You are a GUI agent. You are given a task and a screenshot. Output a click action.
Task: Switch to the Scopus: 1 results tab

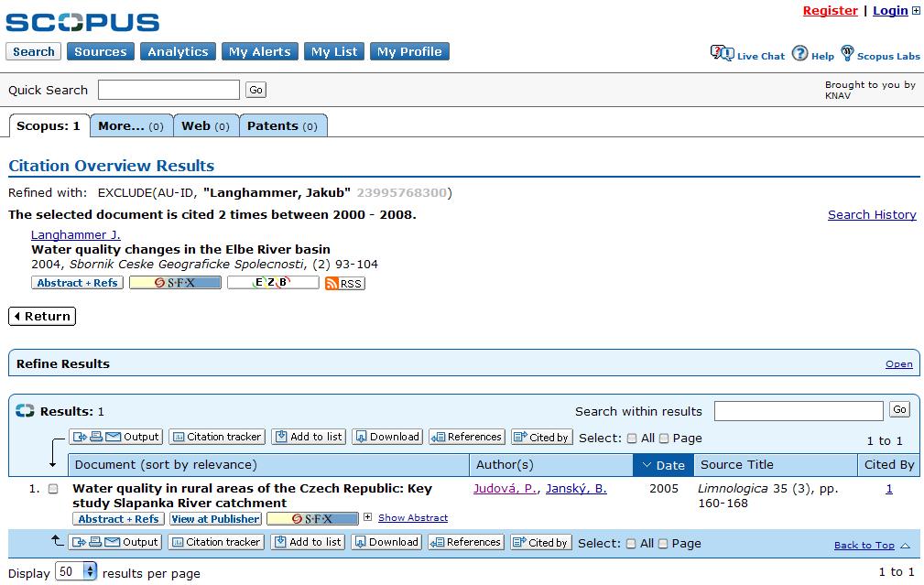point(49,126)
